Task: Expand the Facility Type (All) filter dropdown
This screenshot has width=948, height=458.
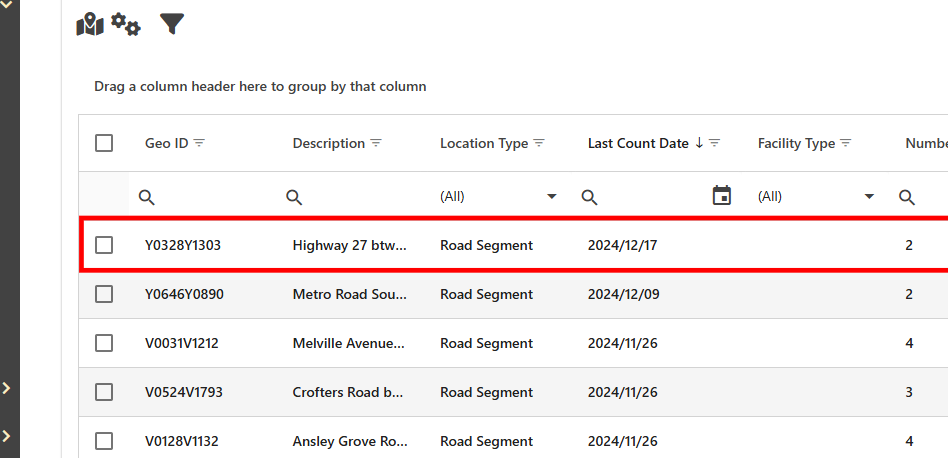Action: tap(869, 197)
